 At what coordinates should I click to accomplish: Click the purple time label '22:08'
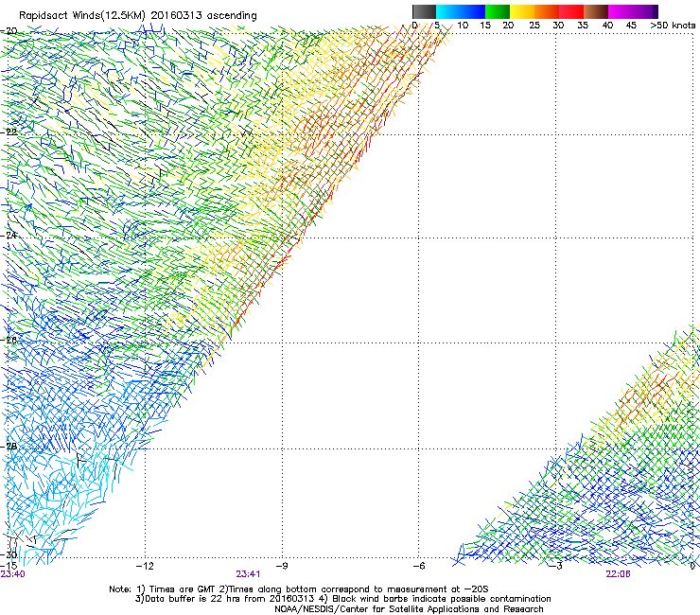pos(618,574)
